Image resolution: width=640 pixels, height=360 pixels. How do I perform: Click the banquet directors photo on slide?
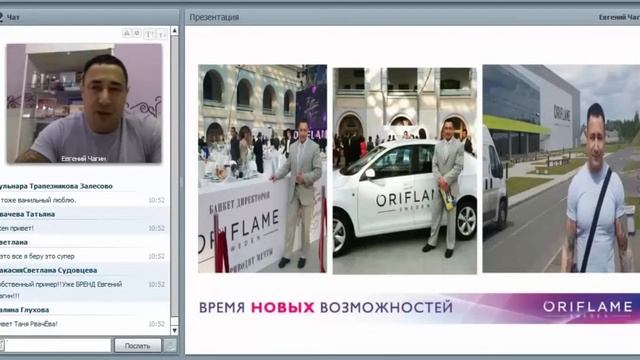coord(262,169)
